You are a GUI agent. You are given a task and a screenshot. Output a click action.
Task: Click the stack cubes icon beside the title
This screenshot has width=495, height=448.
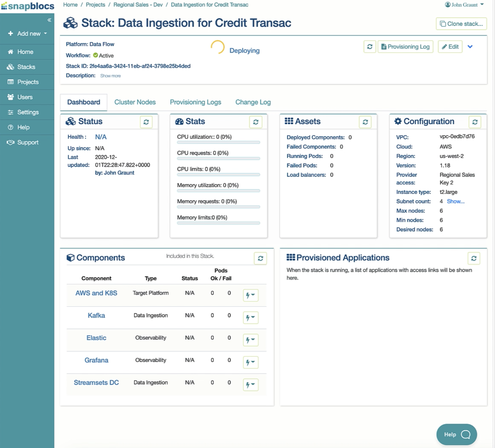click(70, 23)
